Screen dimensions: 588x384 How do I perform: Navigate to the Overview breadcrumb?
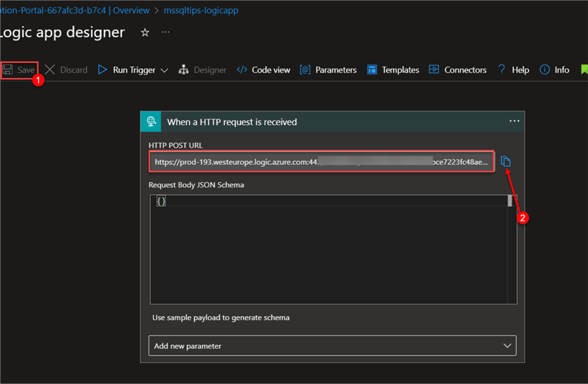[131, 10]
